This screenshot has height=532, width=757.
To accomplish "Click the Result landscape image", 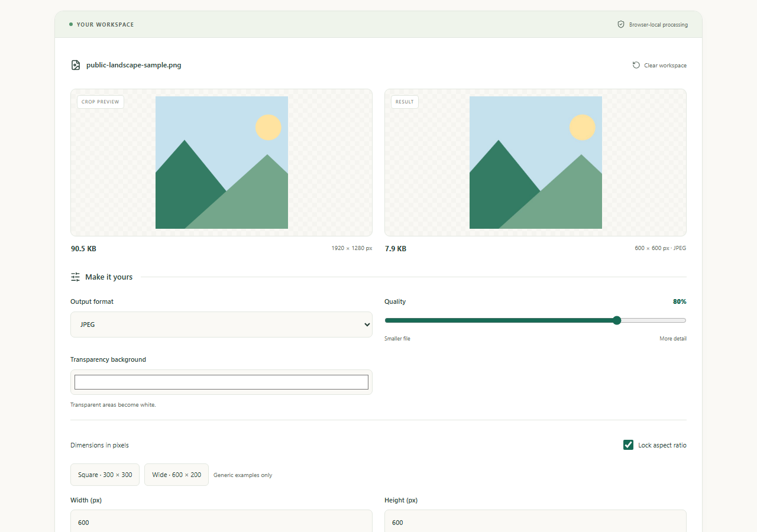I will tap(536, 163).
